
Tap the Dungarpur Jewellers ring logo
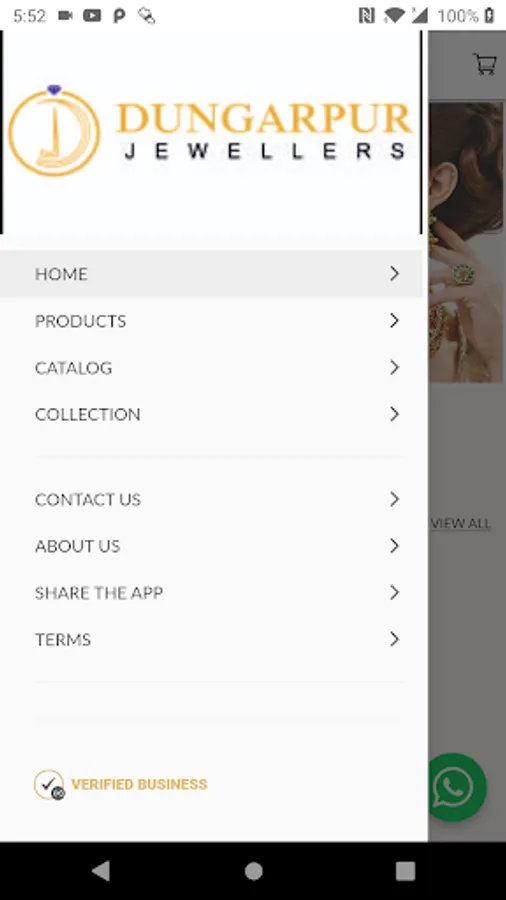(x=54, y=130)
